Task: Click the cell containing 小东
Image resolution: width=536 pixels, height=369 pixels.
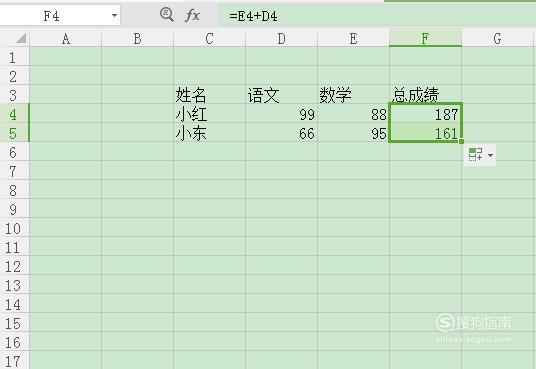Action: [210, 133]
